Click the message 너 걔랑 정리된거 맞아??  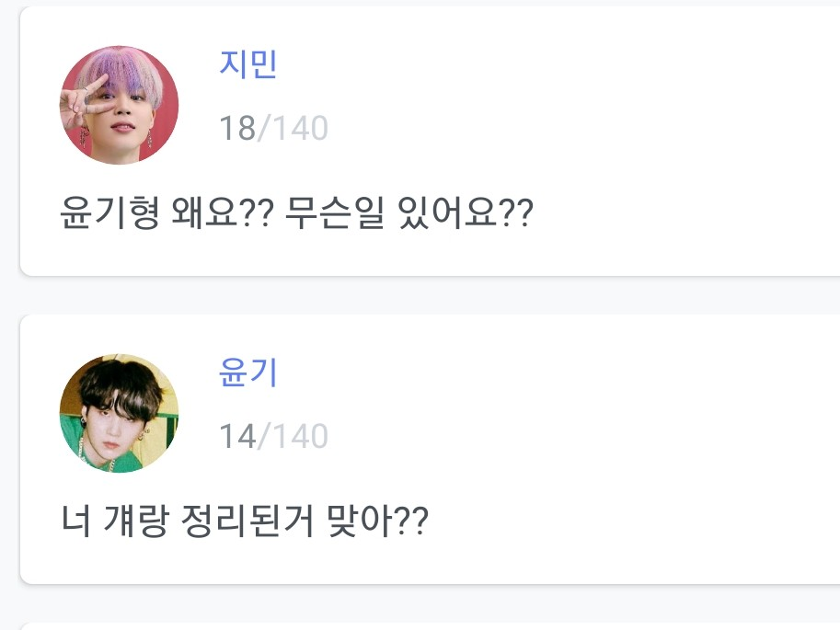[244, 524]
